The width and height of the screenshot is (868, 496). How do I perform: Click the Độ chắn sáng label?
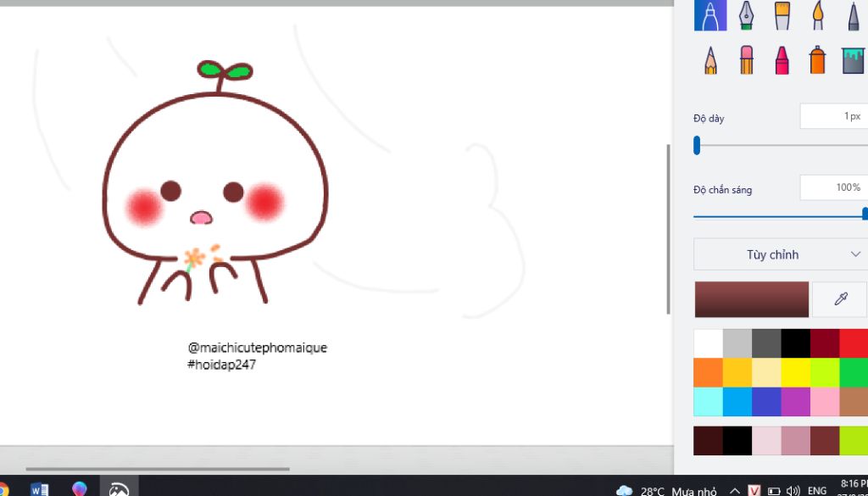point(722,190)
